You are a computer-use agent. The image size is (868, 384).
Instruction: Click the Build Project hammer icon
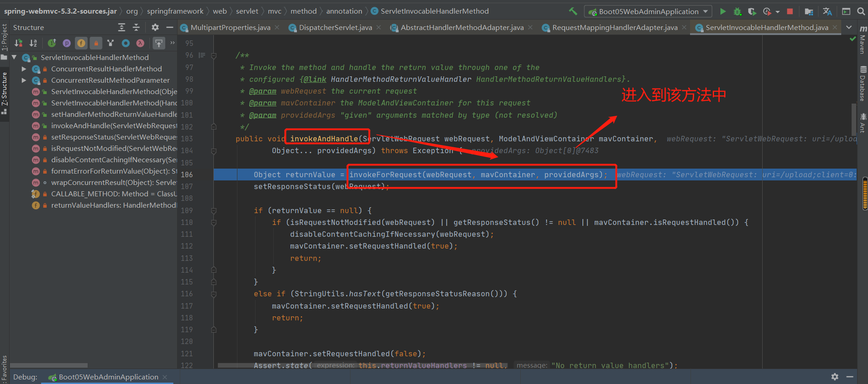click(x=573, y=11)
